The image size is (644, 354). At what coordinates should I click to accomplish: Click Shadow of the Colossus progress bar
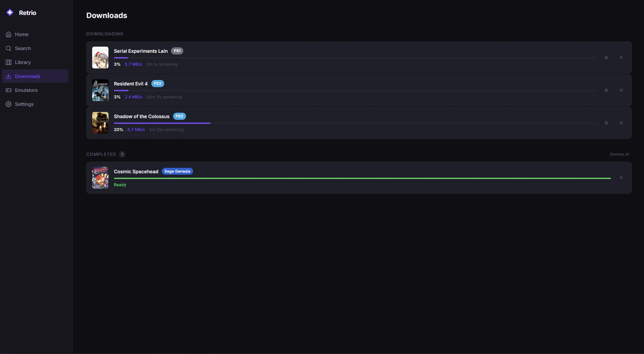tap(162, 123)
